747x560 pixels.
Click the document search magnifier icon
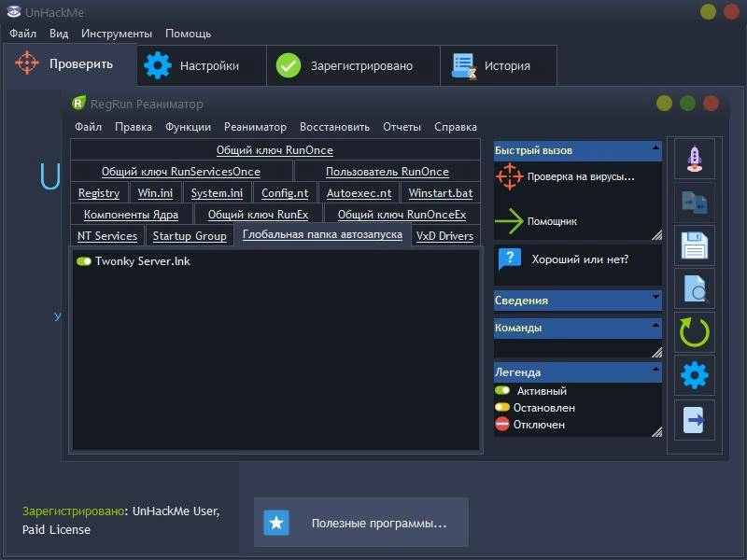(695, 288)
